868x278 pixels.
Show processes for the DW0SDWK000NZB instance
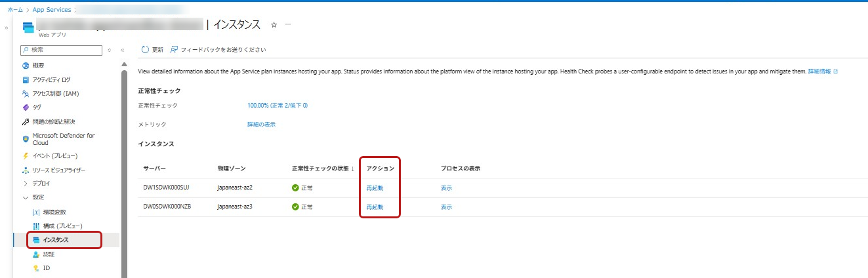[446, 207]
